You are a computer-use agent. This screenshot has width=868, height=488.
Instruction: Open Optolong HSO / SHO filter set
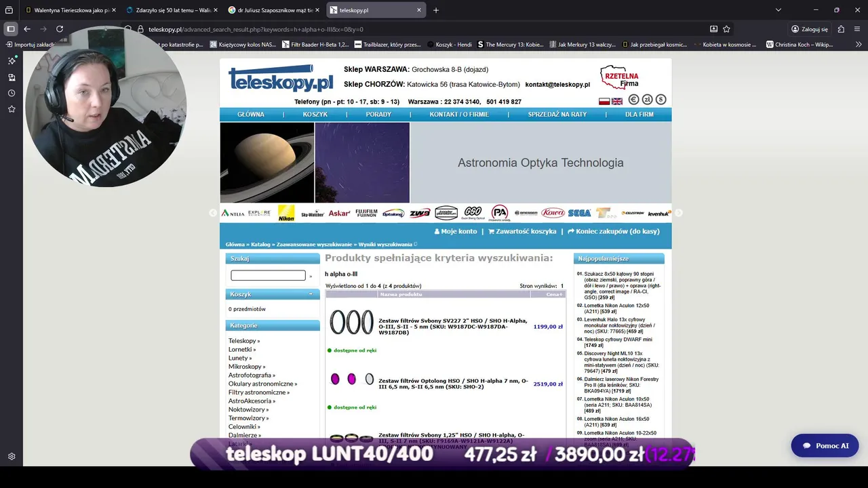click(453, 384)
